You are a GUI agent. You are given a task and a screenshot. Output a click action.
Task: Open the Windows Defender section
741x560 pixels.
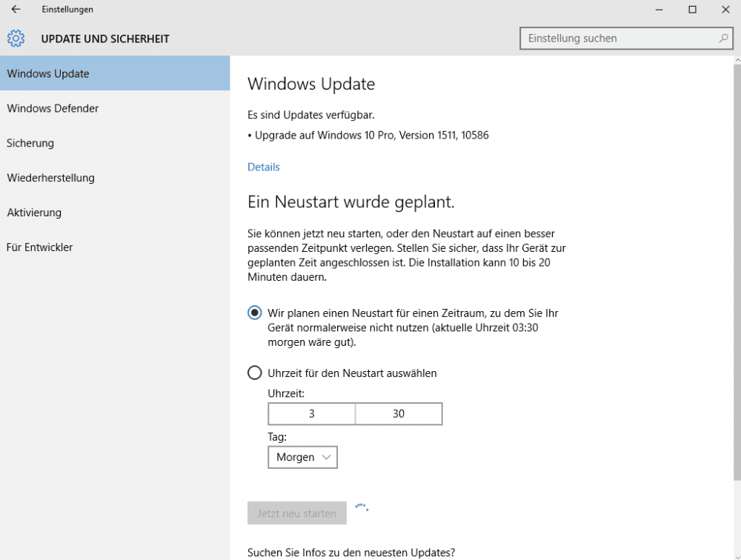point(115,108)
